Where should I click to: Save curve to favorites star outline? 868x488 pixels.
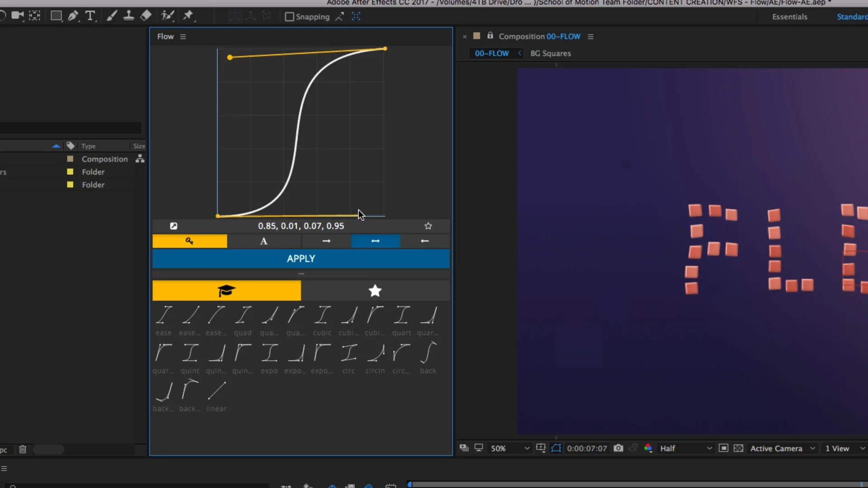(x=428, y=226)
